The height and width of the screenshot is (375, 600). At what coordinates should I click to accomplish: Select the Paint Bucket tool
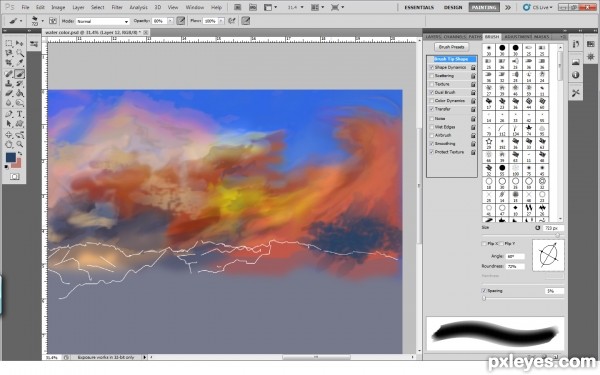tap(20, 93)
